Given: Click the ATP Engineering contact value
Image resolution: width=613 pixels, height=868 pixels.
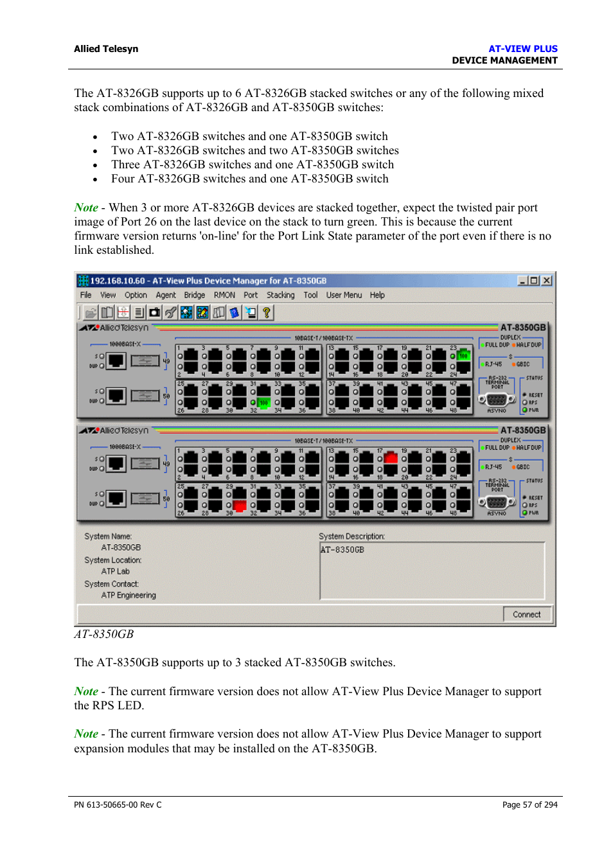Looking at the screenshot, I should (x=129, y=596).
